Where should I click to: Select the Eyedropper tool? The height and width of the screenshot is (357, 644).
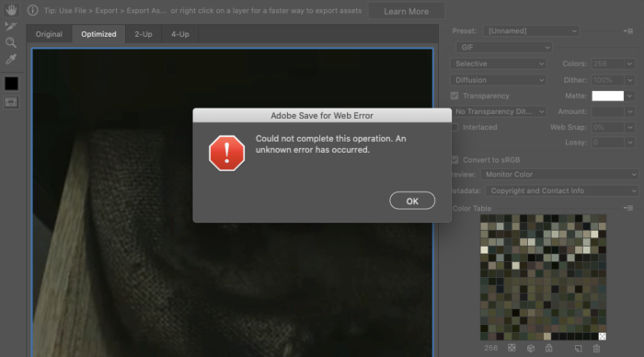tap(11, 59)
